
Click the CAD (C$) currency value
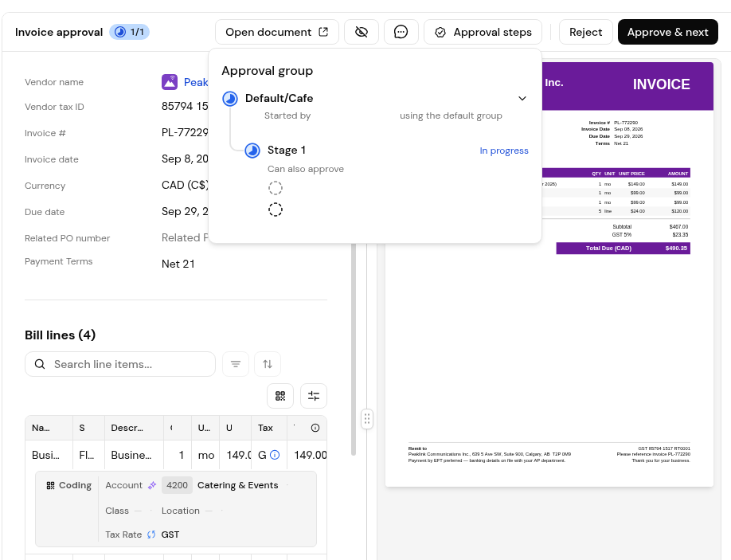click(x=185, y=185)
